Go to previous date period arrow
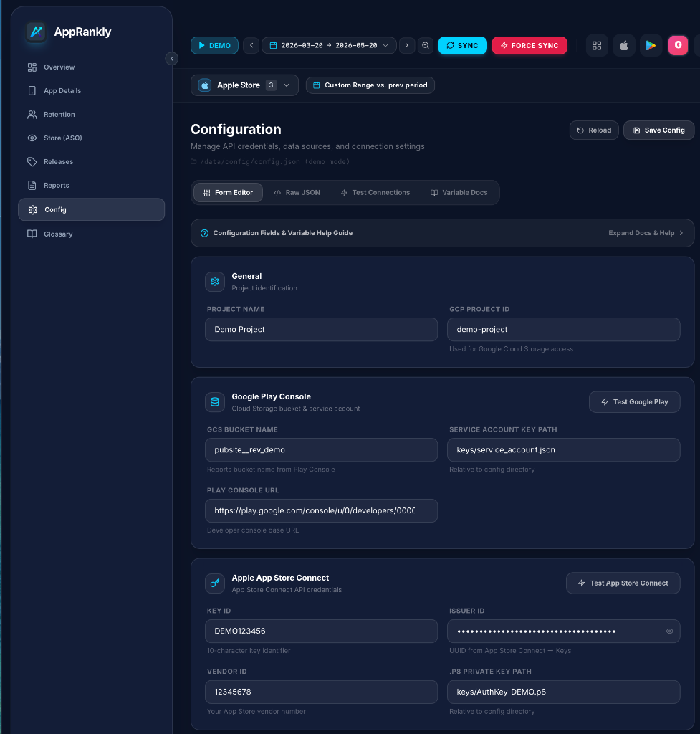 251,45
